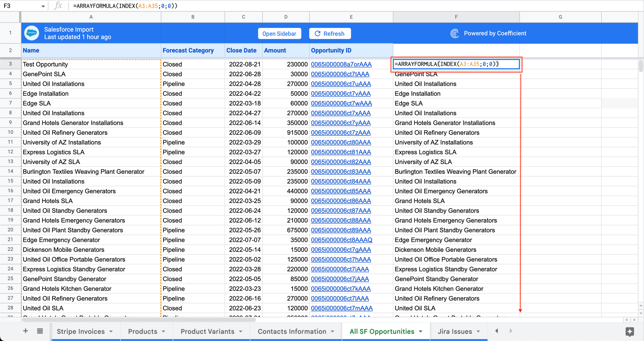644x341 pixels.
Task: Open Jira Issues tab dropdown arrow
Action: coord(478,331)
